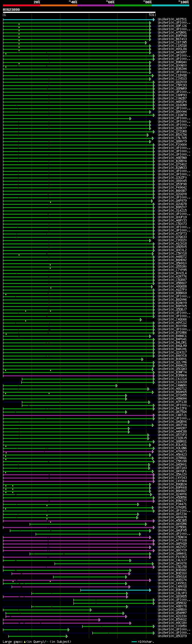This screenshot has height=644, width=192.
Task: Open UniRef100_P49642 entry
Action: coord(172,188)
